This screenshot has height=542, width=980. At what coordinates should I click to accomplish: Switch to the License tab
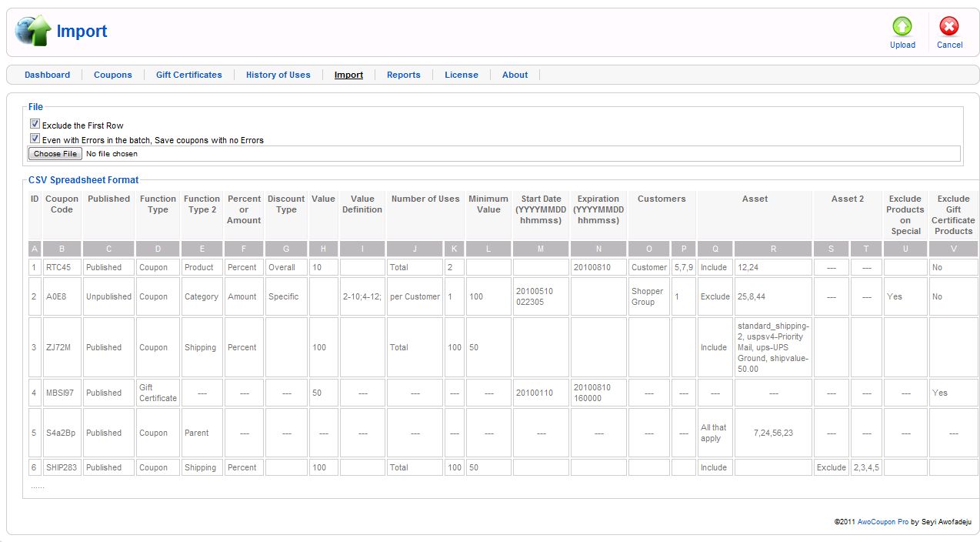pos(462,75)
